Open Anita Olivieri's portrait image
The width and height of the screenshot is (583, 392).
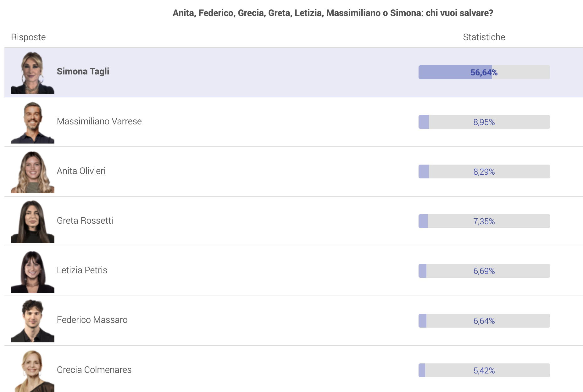click(33, 171)
